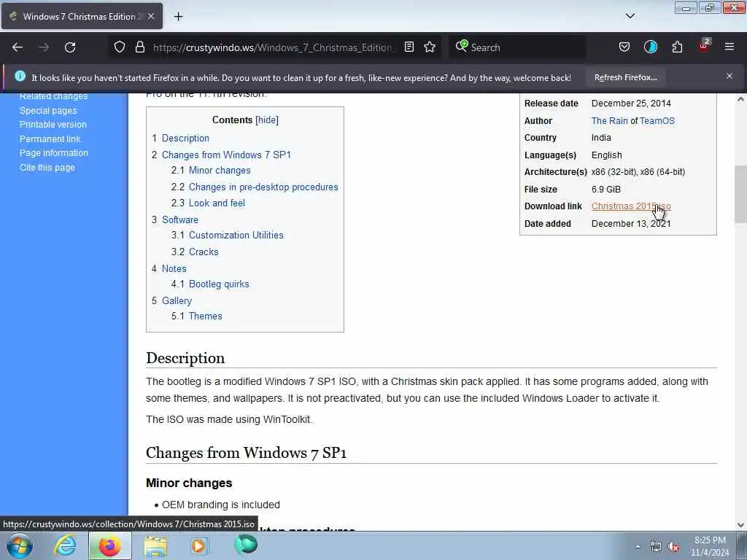Screen dimensions: 747x560
Task: Open The Rain author link
Action: (609, 121)
